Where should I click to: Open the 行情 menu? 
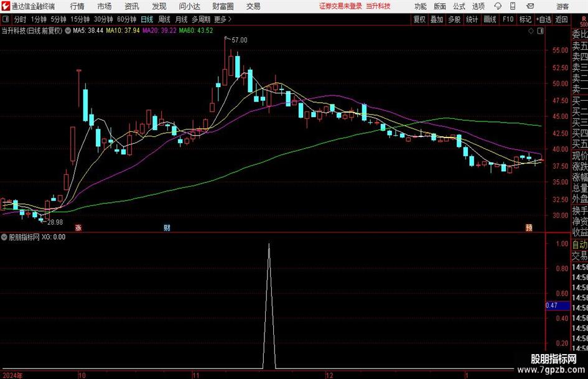click(x=77, y=6)
